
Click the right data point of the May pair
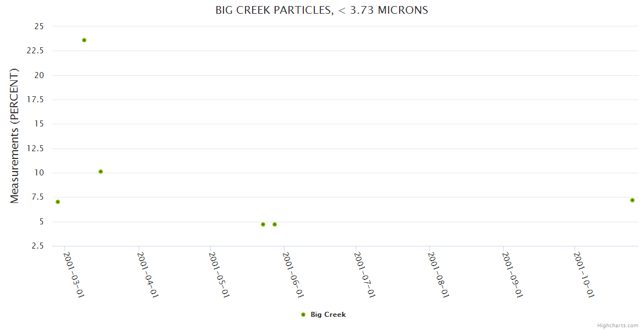click(275, 224)
